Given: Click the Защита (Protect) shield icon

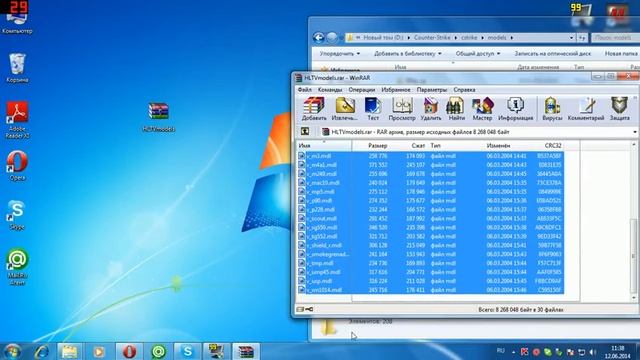Looking at the screenshot, I should [619, 109].
